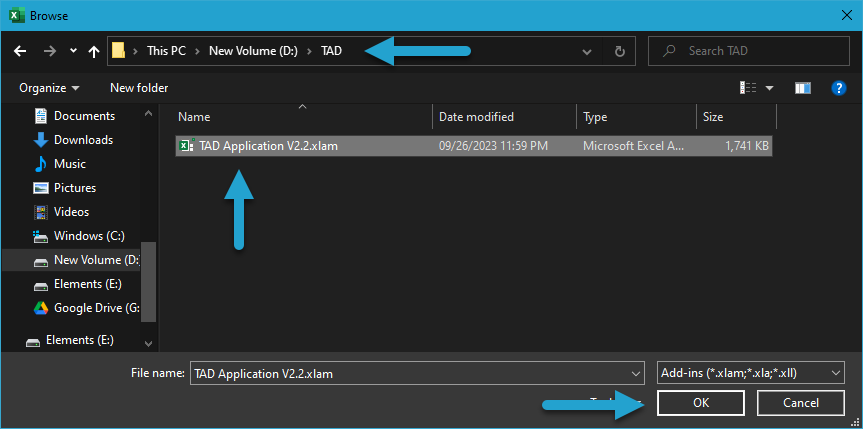Image resolution: width=863 pixels, height=429 pixels.
Task: Open Videos in sidebar
Action: 72,211
